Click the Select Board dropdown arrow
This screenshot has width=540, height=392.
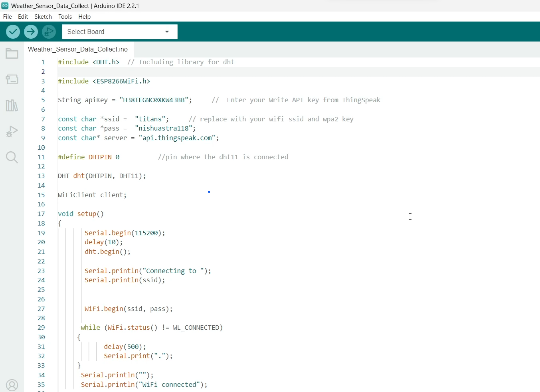167,32
